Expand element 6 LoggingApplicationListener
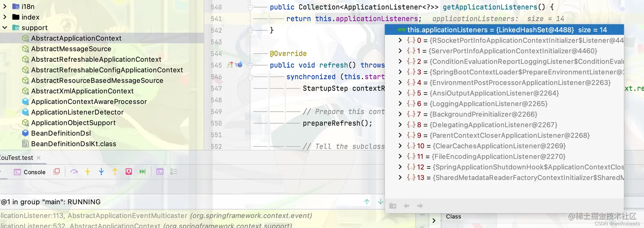This screenshot has height=228, width=644. [400, 104]
